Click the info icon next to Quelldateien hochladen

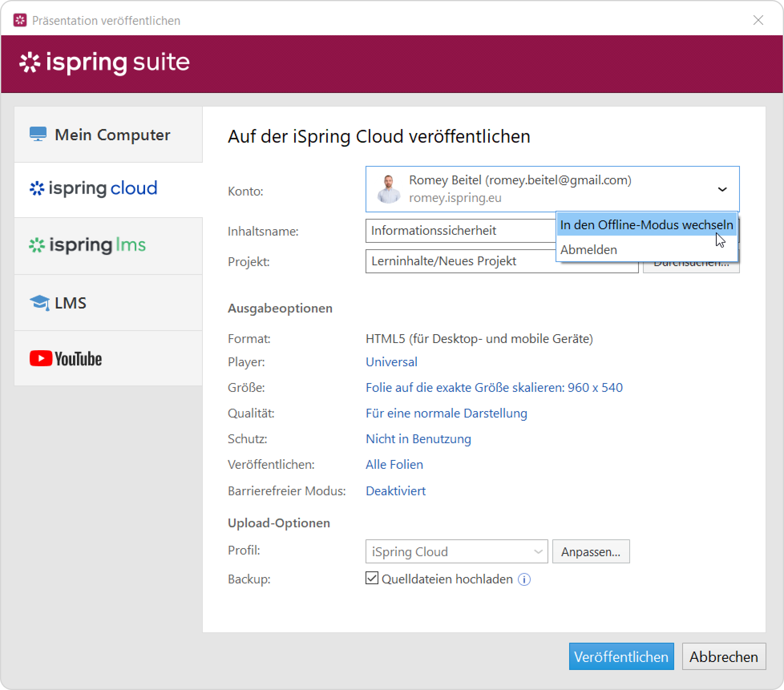(x=524, y=579)
